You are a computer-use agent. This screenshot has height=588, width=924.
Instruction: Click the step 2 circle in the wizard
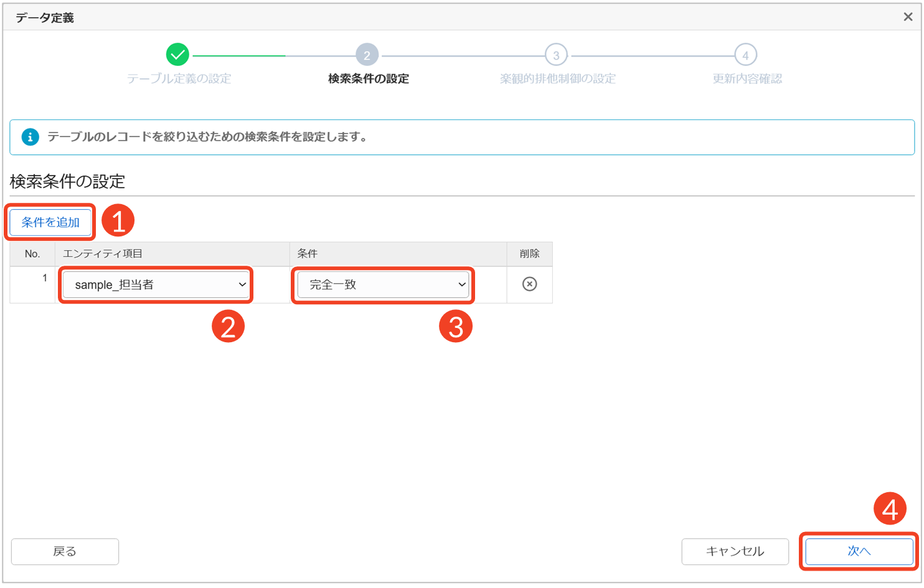[x=367, y=55]
